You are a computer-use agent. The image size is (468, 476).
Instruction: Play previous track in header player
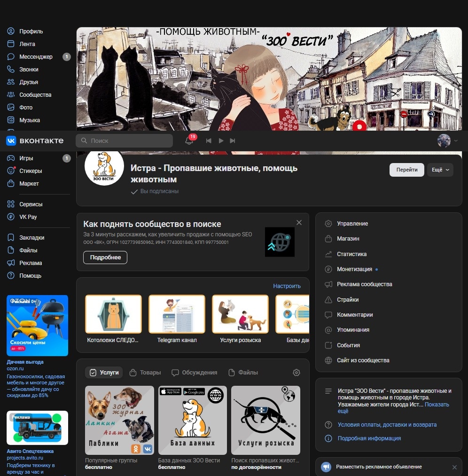(209, 140)
